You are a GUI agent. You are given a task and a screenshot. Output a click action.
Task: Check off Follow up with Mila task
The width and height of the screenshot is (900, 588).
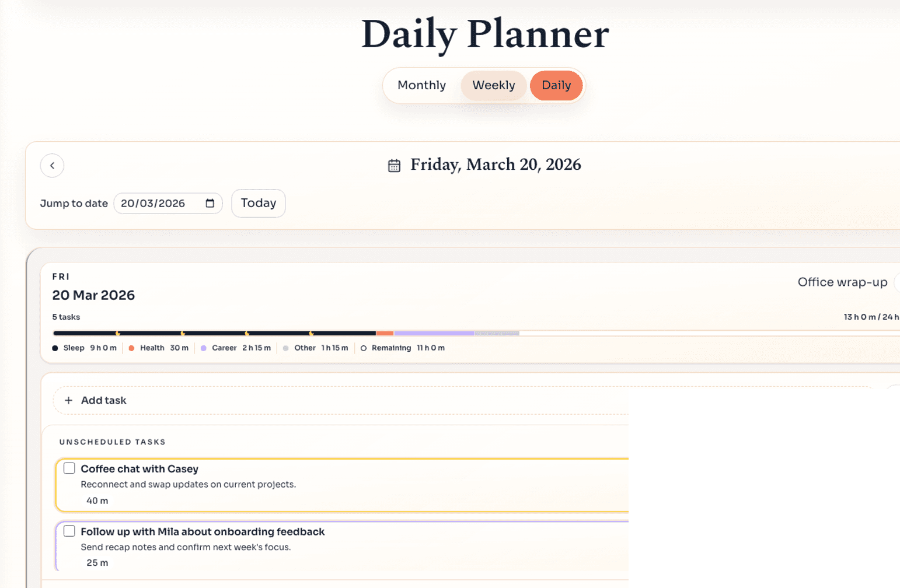pos(69,531)
